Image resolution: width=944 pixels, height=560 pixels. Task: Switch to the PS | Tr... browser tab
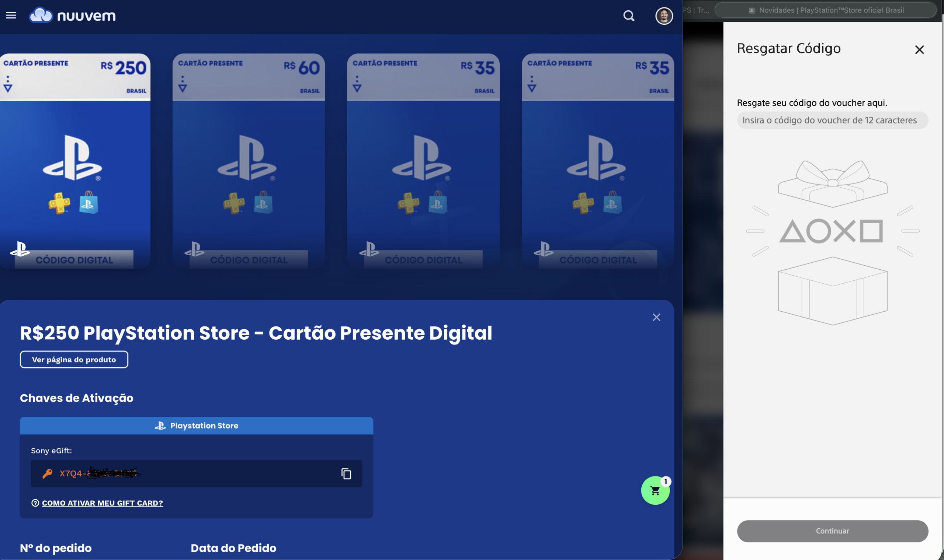coord(697,10)
